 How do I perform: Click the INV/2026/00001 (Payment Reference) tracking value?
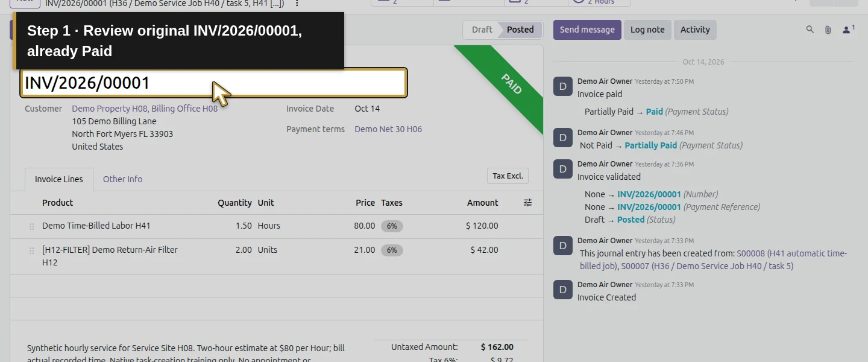649,207
